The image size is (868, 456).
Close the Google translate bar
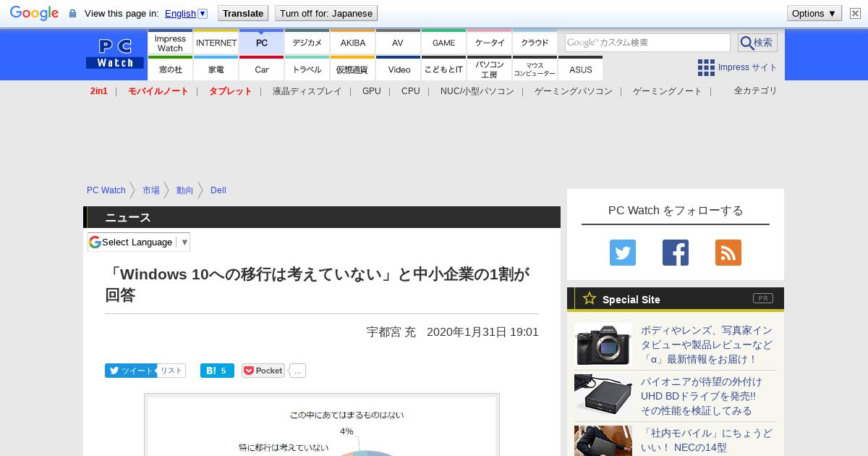[856, 14]
